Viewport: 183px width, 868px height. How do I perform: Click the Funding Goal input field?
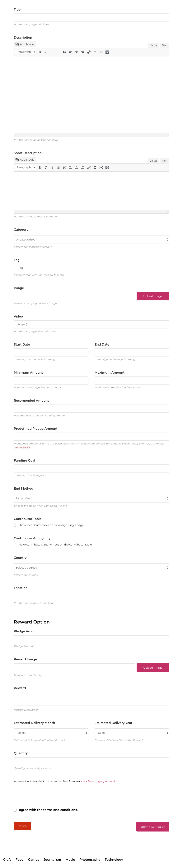coord(91,468)
